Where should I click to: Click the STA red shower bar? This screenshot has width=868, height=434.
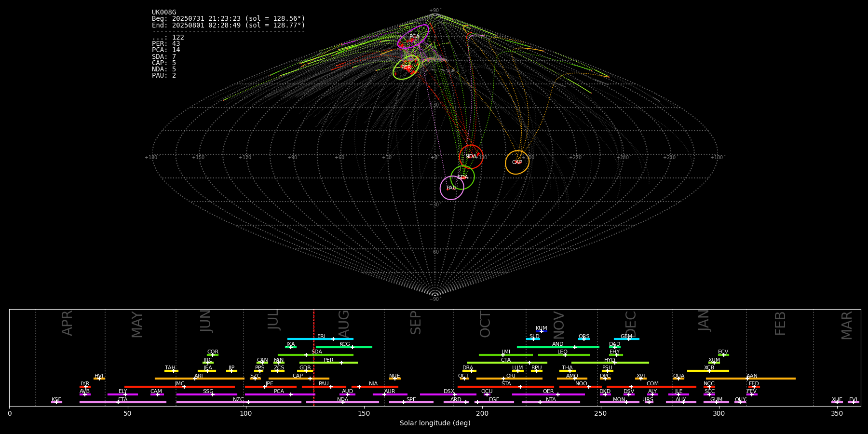506,387
